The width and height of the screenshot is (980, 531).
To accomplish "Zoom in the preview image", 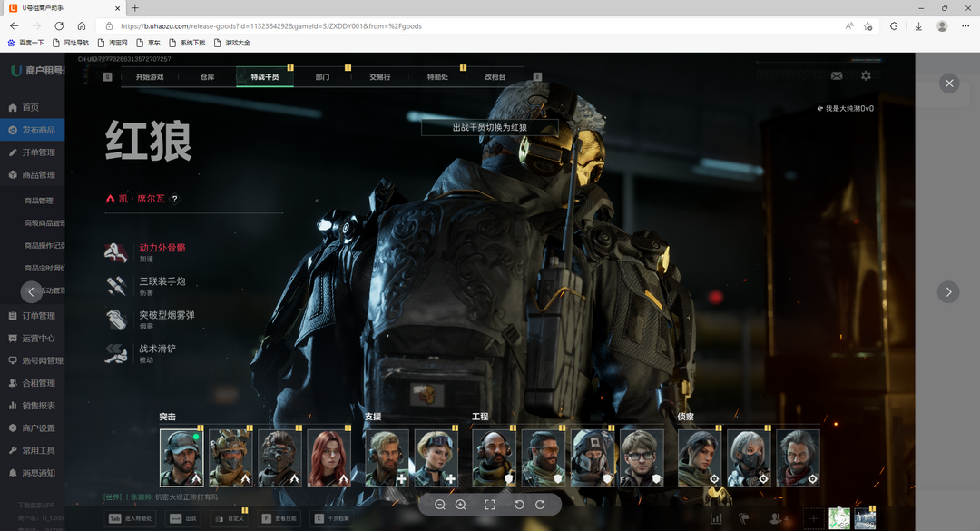I will 461,505.
